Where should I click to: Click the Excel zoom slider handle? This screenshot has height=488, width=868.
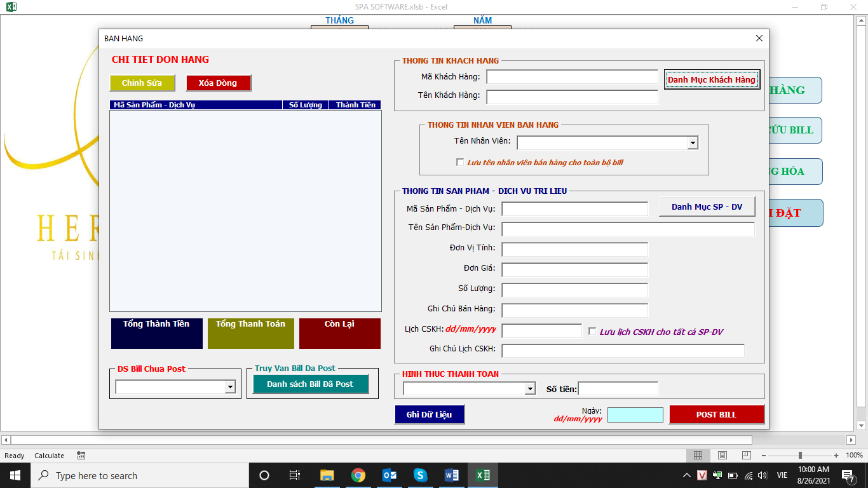(x=800, y=455)
